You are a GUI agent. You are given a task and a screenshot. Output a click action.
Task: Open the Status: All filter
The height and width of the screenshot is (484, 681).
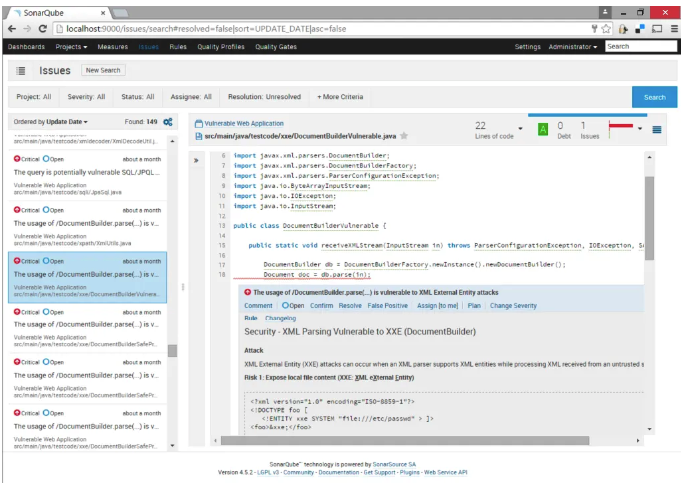138,97
